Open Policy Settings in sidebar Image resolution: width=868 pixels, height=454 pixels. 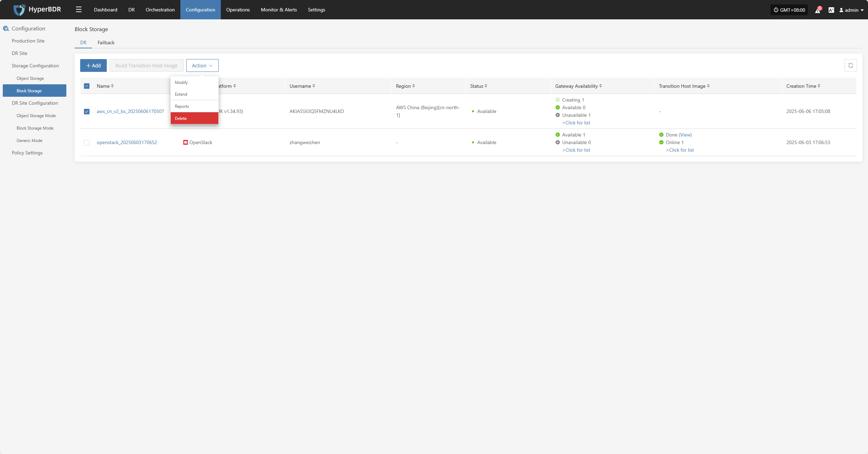pyautogui.click(x=27, y=153)
